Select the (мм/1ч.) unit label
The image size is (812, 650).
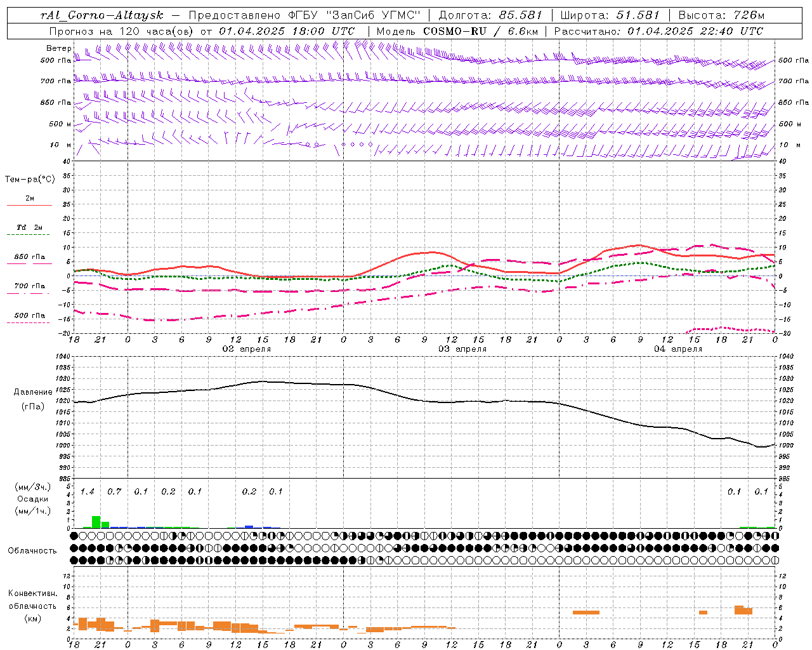[33, 510]
